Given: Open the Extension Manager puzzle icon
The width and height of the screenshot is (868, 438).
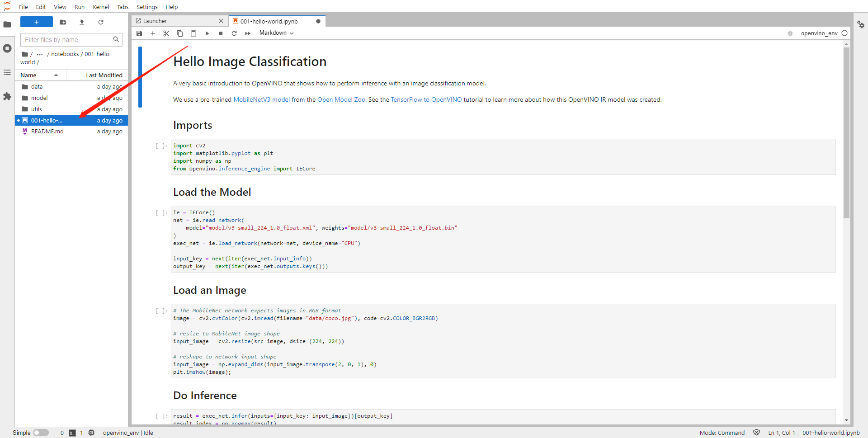Looking at the screenshot, I should tap(7, 96).
